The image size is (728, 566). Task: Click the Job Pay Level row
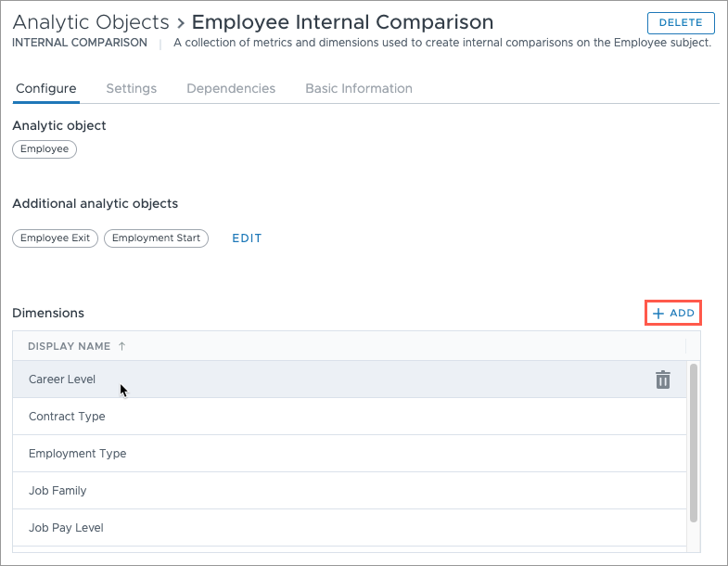pos(350,528)
